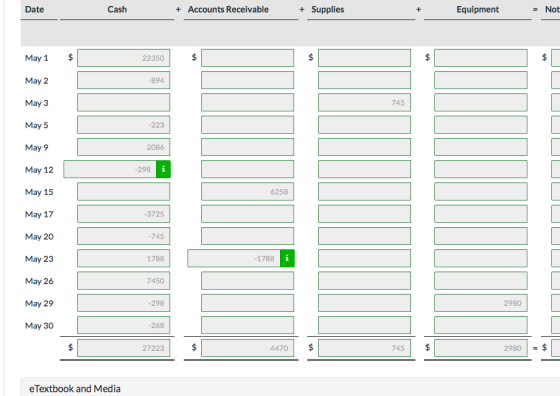
Task: Open the eTextbook and Media section
Action: pos(75,389)
